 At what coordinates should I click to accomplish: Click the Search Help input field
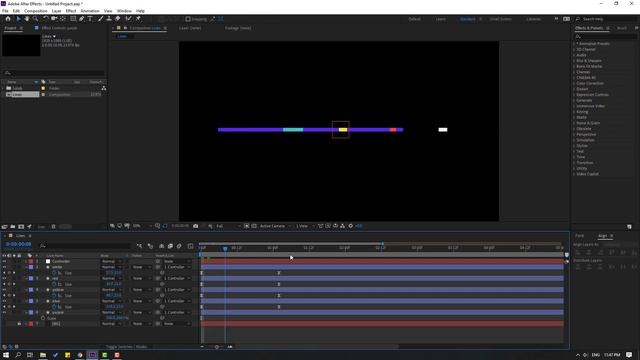tap(607, 19)
